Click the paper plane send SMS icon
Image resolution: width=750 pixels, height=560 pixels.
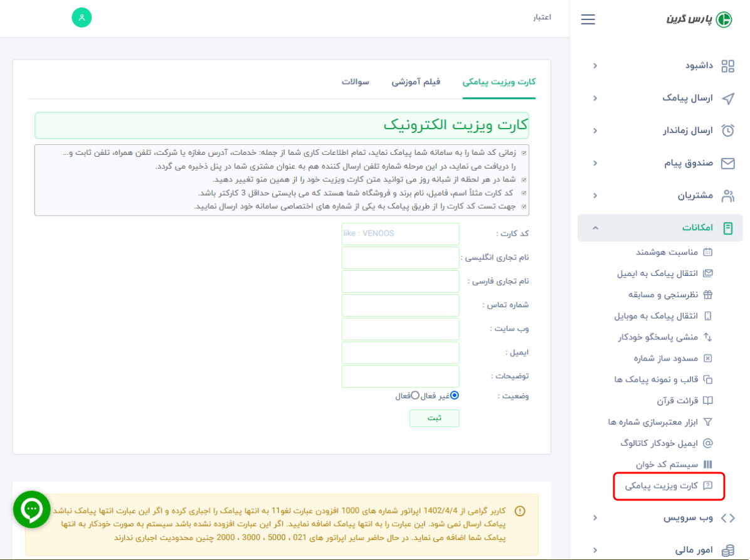pos(727,98)
